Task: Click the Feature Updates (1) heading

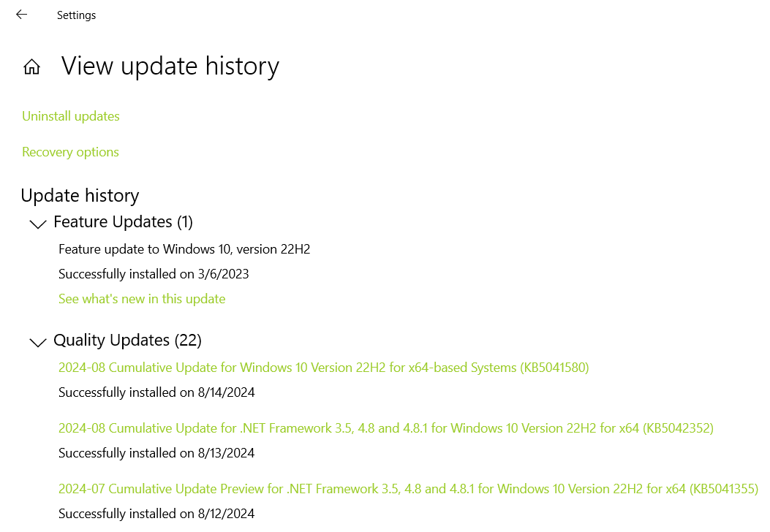Action: pyautogui.click(x=124, y=222)
